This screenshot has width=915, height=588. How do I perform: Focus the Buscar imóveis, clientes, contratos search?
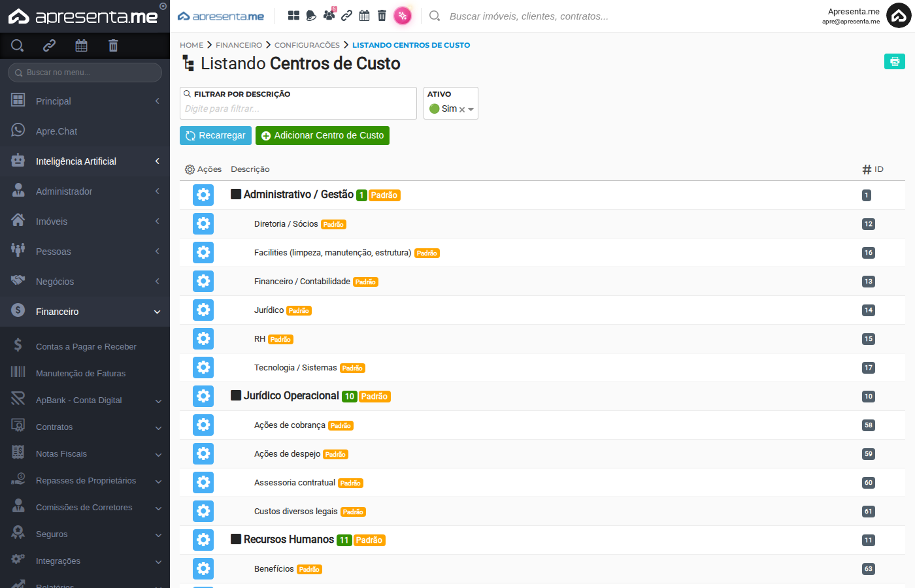(529, 16)
